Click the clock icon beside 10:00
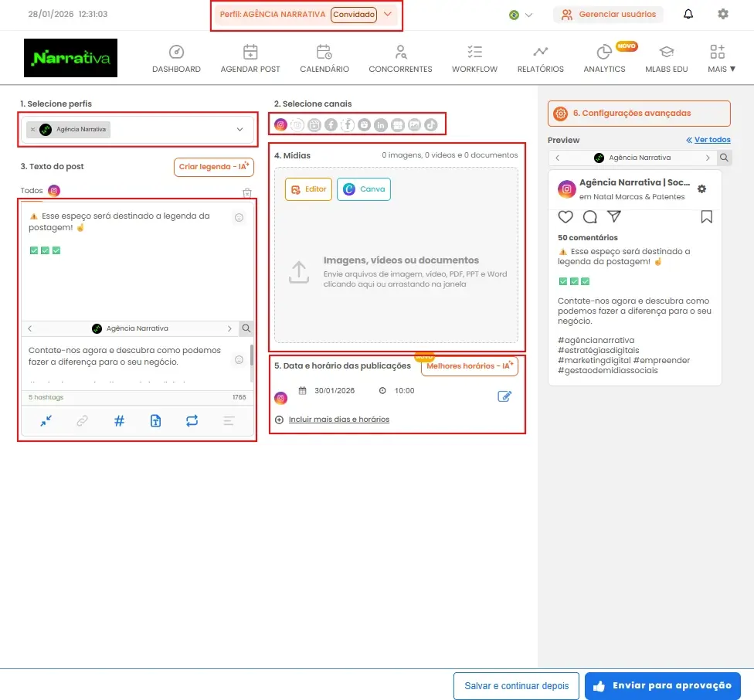The height and width of the screenshot is (700, 754). pyautogui.click(x=382, y=390)
